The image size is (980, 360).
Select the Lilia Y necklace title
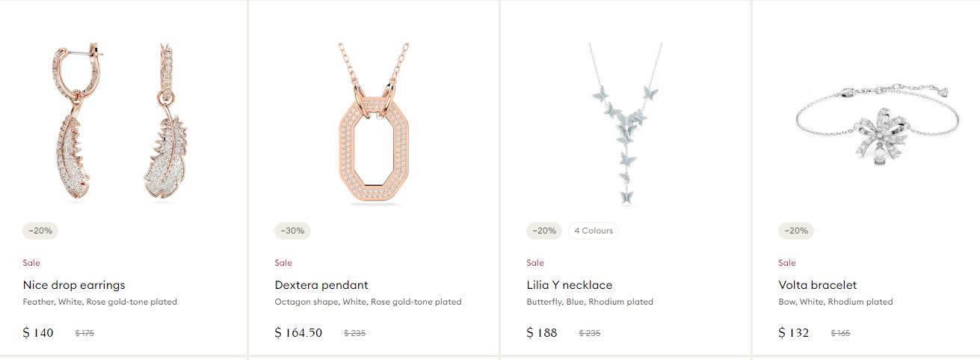[x=570, y=285]
